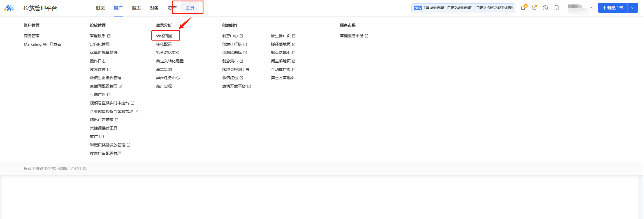Viewport: 644px width, 219px height.
Task: Click external link icon beside 原生推广页
Action: (294, 36)
